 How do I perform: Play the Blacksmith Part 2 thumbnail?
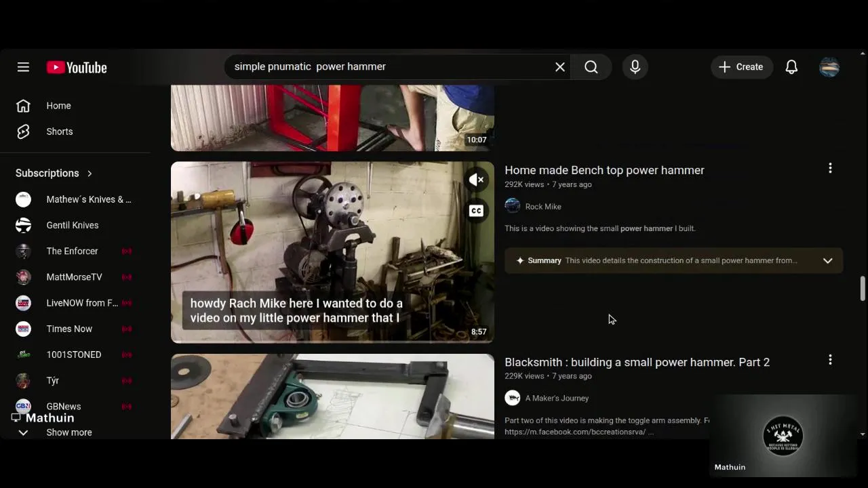(x=332, y=396)
